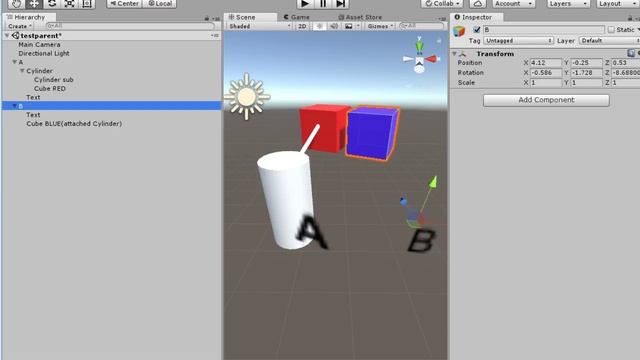This screenshot has height=360, width=640.
Task: Select Cube RED in Hierarchy
Action: tap(50, 89)
